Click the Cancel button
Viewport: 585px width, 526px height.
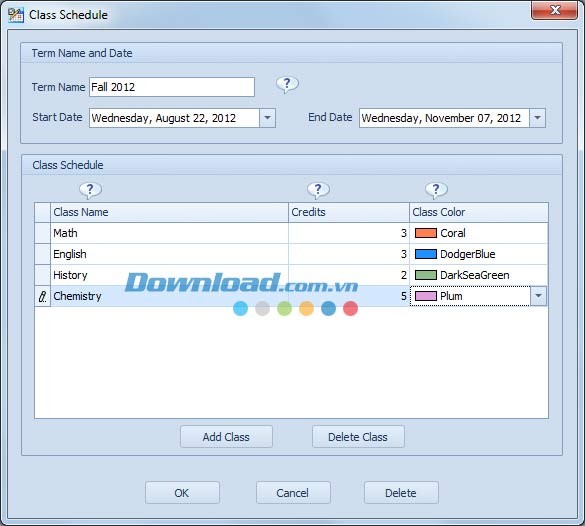293,493
